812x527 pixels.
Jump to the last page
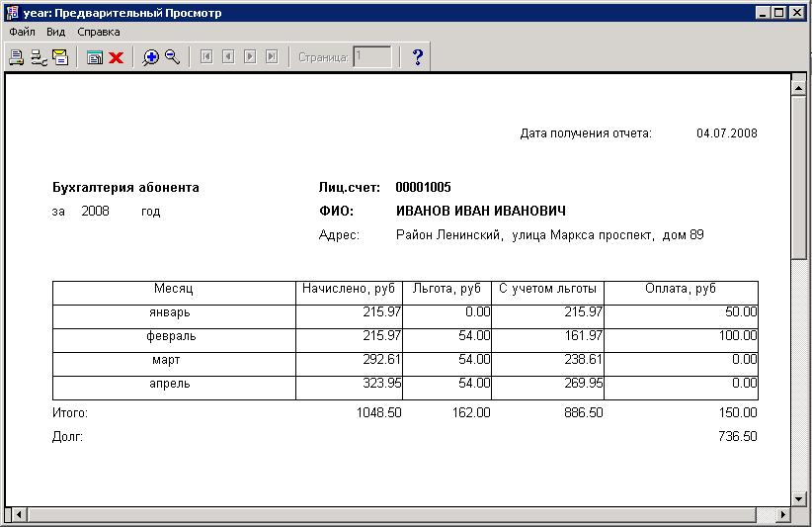pyautogui.click(x=272, y=57)
